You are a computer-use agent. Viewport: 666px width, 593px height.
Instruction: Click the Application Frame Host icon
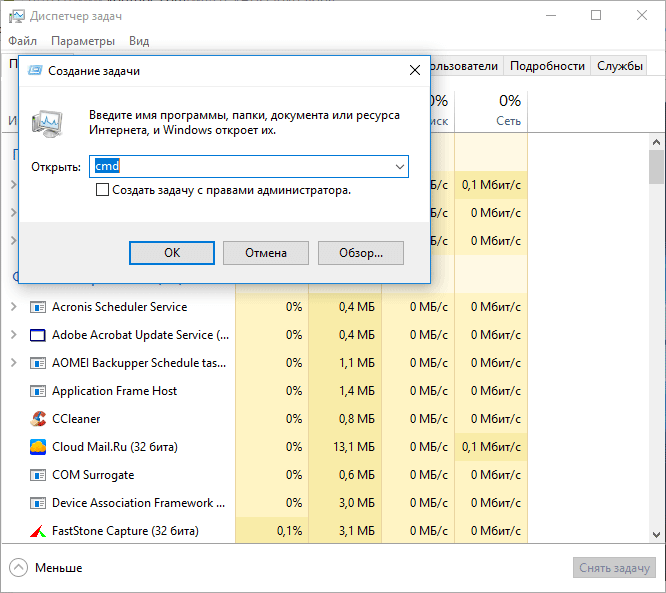coord(39,391)
